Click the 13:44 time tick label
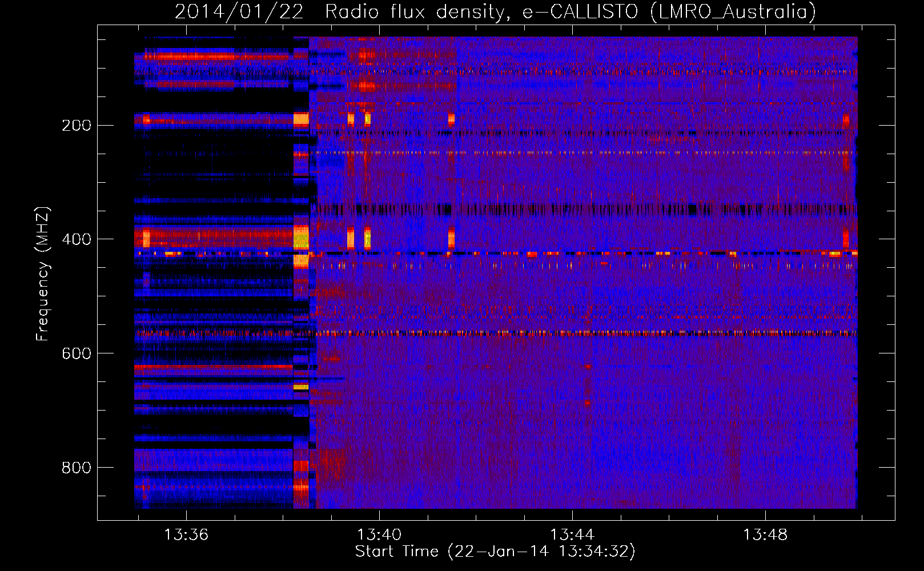Viewport: 924px width, 571px height. [572, 535]
